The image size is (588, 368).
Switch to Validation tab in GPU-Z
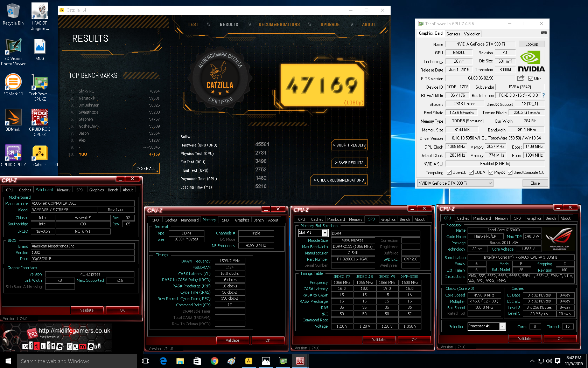pos(472,34)
